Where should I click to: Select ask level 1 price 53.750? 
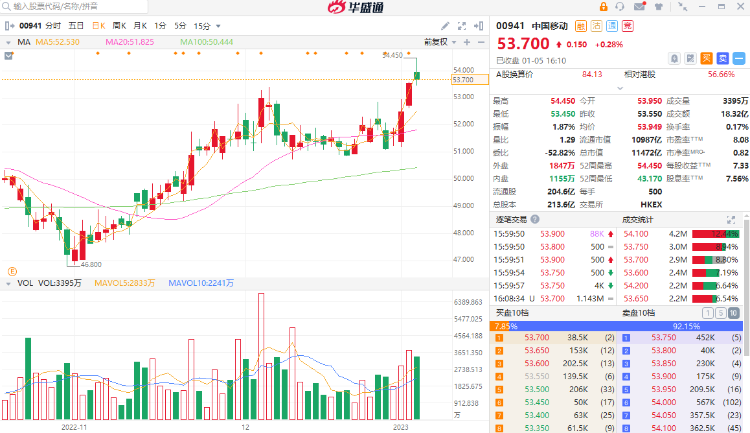point(663,337)
